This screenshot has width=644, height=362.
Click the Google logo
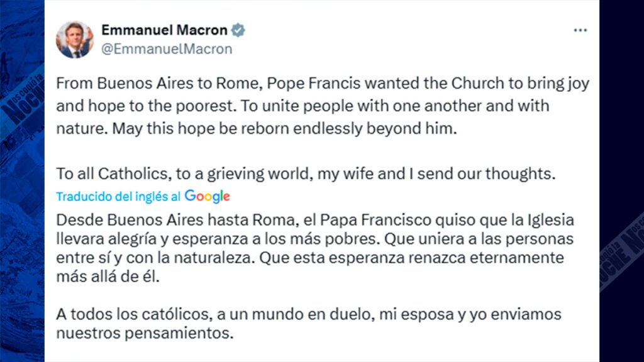[208, 197]
